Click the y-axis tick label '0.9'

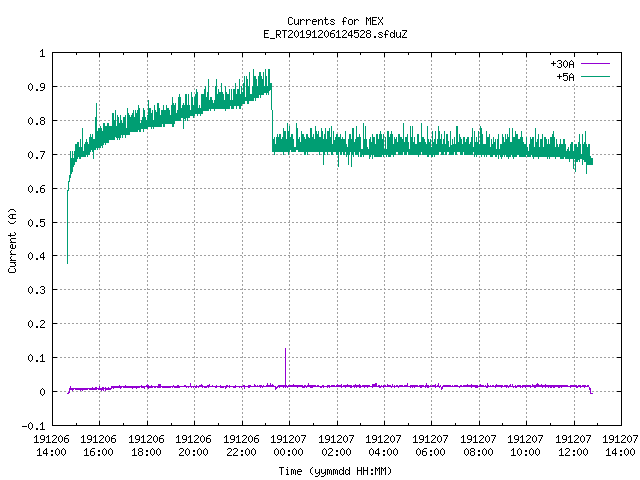point(36,87)
